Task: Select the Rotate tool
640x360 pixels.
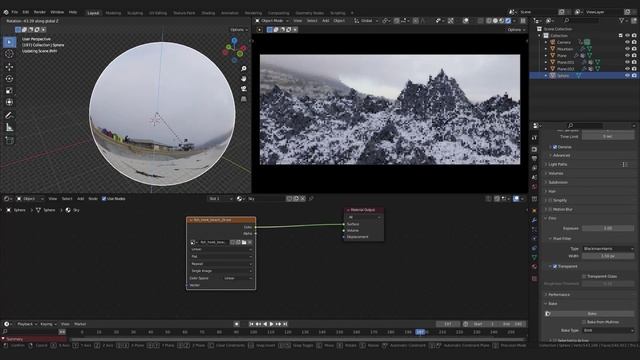Action: point(9,79)
